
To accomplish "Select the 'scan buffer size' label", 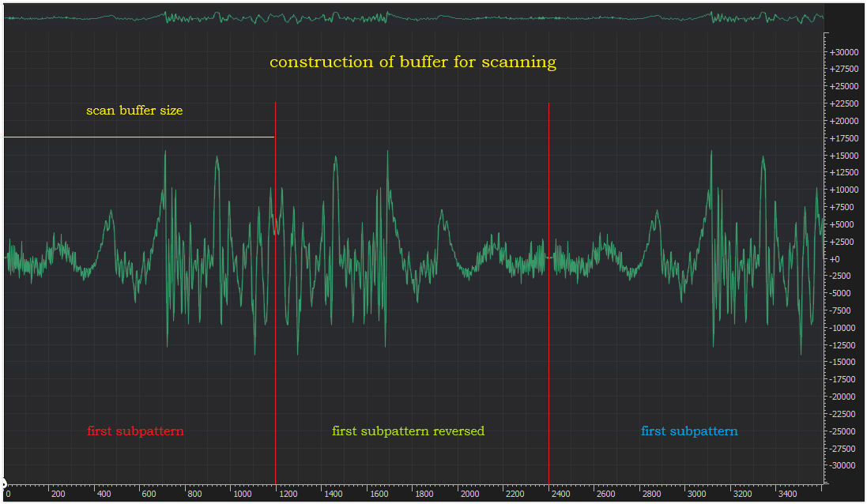I will point(134,111).
